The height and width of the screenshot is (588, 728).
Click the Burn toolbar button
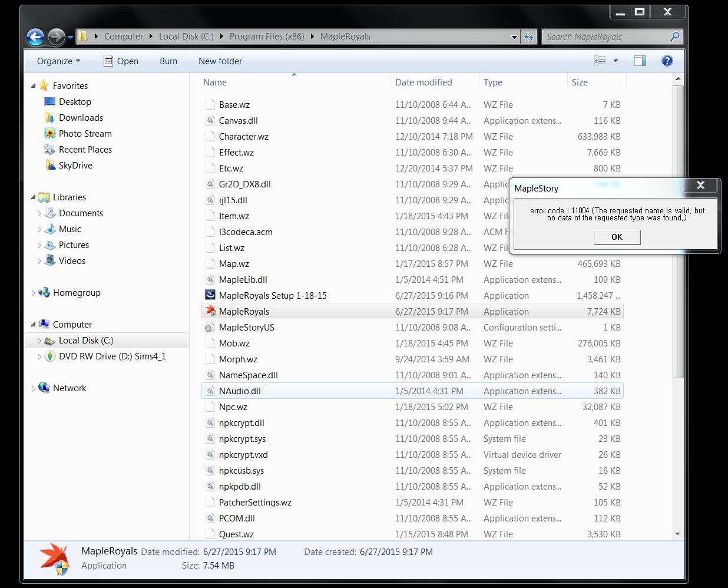pyautogui.click(x=168, y=61)
